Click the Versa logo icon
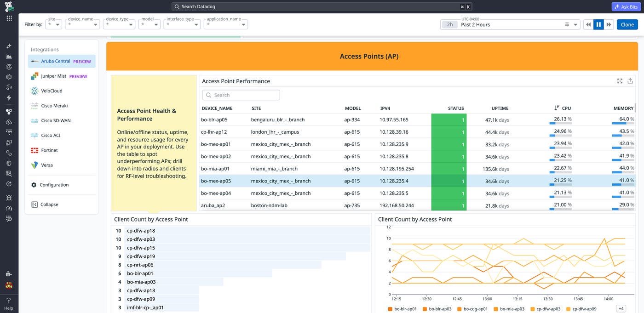 [34, 165]
